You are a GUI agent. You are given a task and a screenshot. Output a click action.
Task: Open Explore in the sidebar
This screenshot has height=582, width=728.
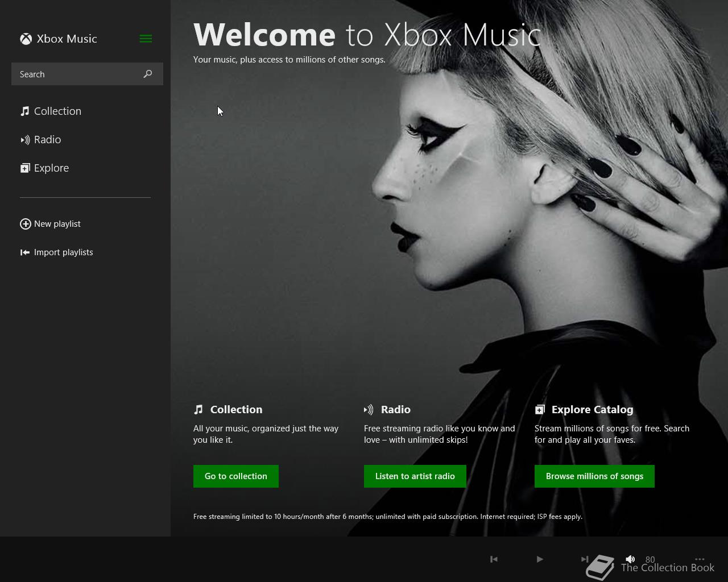tap(44, 168)
